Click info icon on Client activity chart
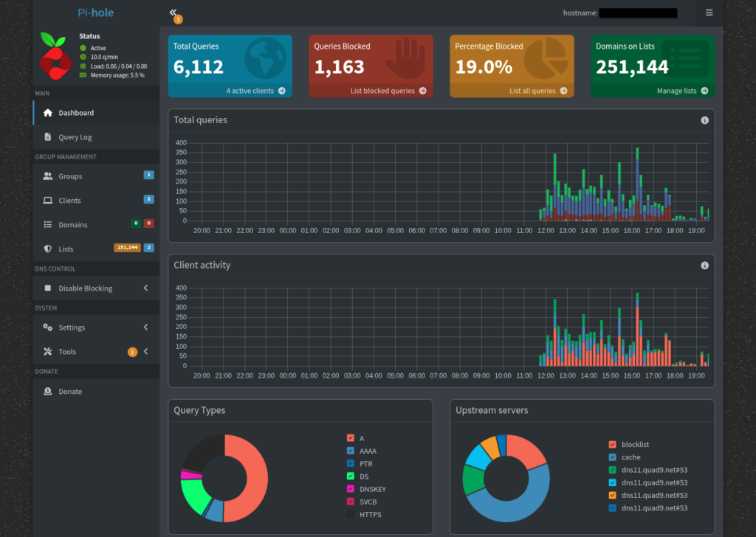The width and height of the screenshot is (756, 537). pos(704,266)
